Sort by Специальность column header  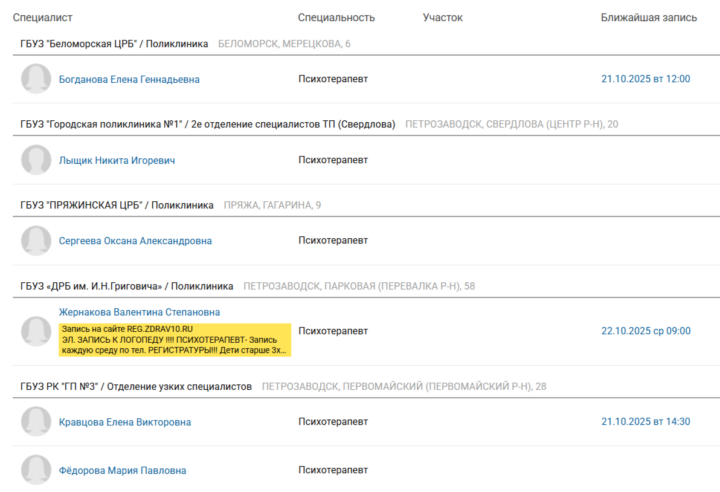[x=336, y=18]
